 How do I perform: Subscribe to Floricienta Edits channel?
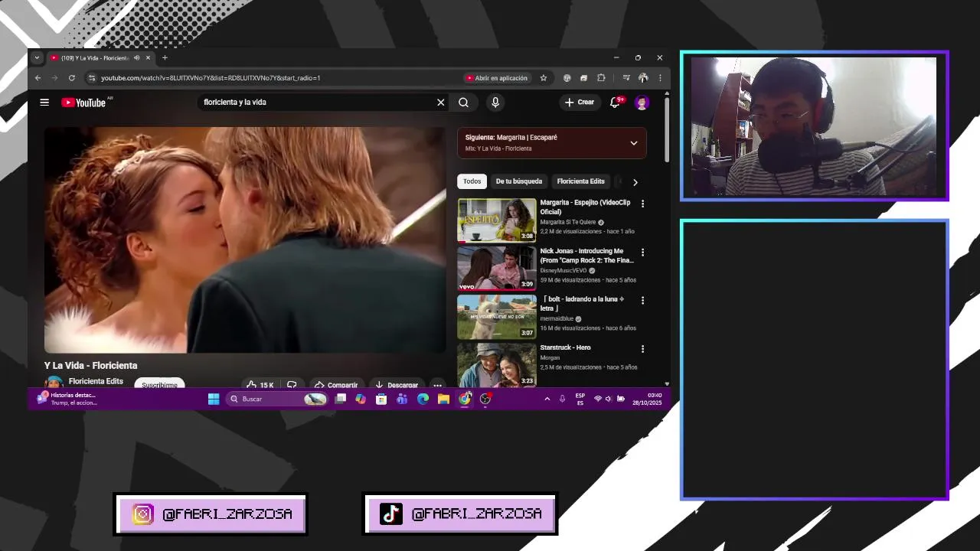159,385
